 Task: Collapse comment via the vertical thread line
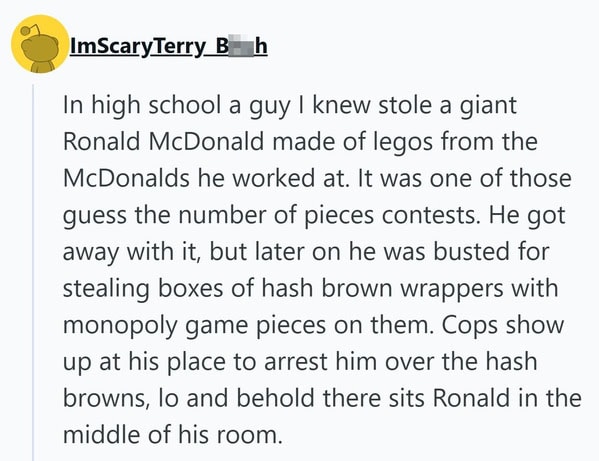(33, 272)
